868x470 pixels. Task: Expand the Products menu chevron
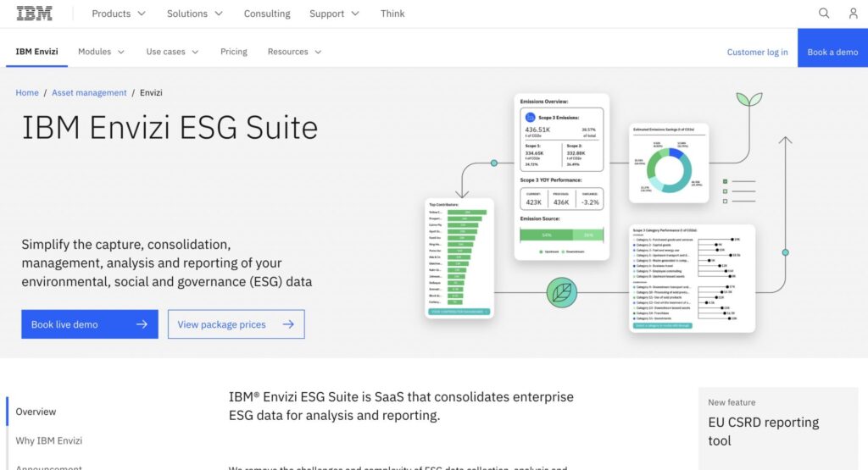[142, 14]
